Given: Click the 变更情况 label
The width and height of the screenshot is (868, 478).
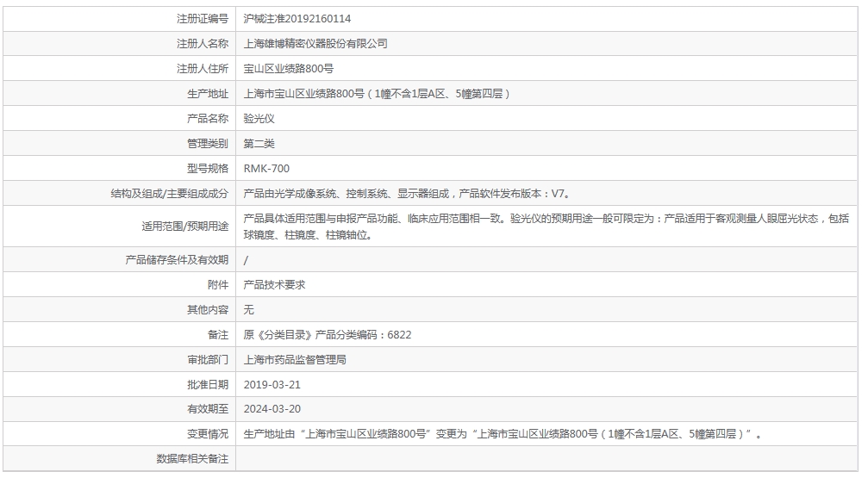Looking at the screenshot, I should 208,434.
